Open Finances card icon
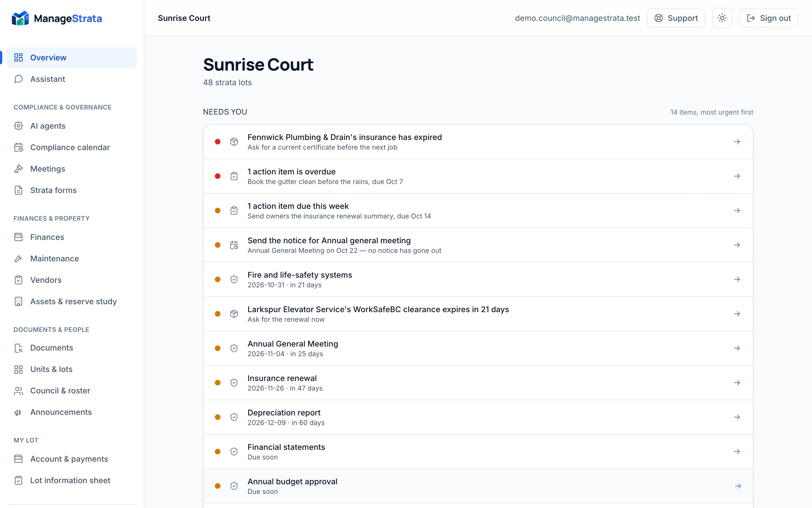This screenshot has width=812, height=508. point(18,237)
